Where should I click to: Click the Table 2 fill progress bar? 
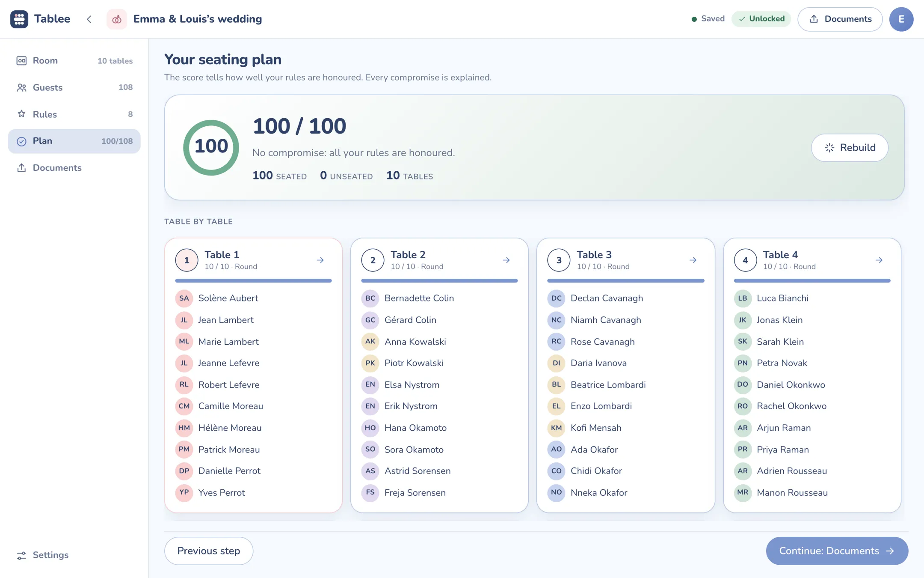click(x=439, y=280)
